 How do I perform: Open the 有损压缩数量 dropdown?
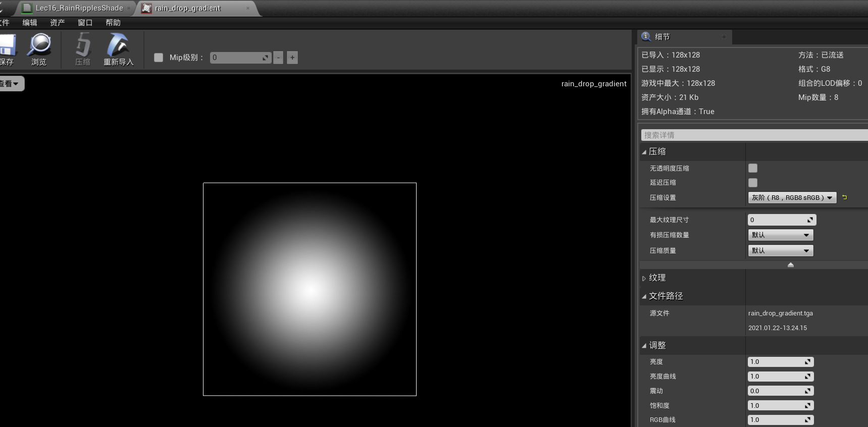[780, 235]
